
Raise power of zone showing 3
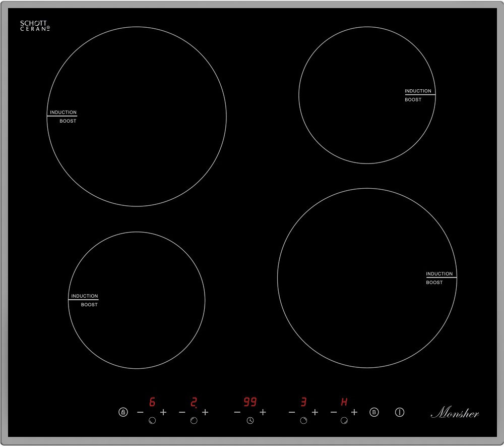click(315, 412)
